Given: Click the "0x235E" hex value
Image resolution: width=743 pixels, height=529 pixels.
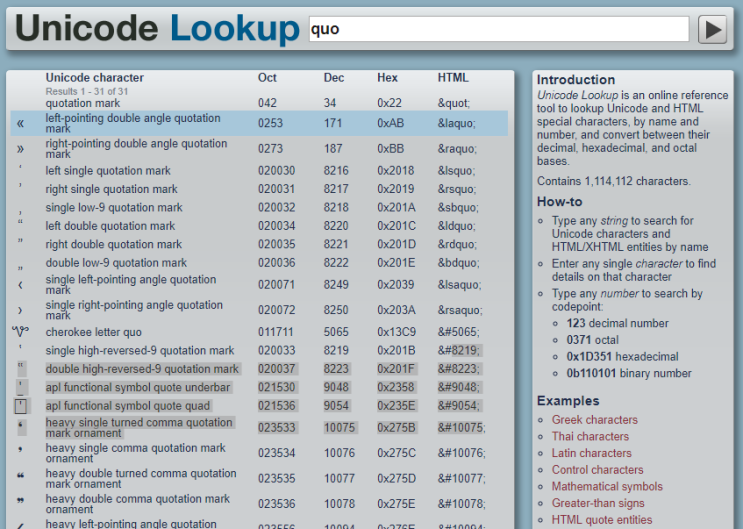Looking at the screenshot, I should click(396, 406).
